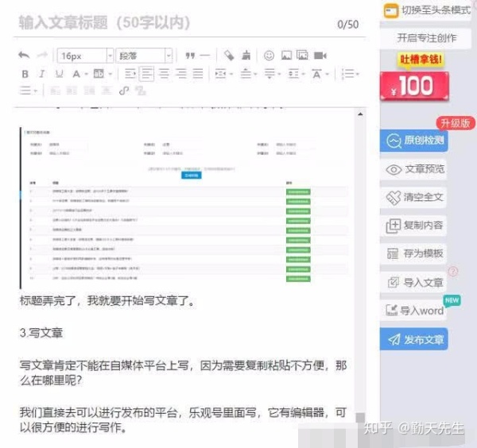477x448 pixels.
Task: Select the format painter brush
Action: pos(229,56)
